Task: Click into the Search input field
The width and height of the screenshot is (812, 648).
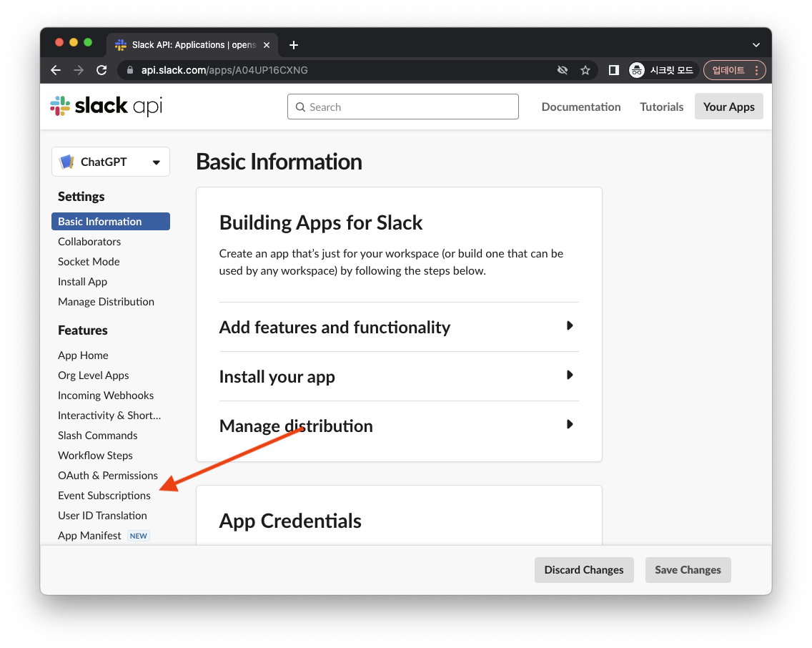Action: click(x=403, y=107)
